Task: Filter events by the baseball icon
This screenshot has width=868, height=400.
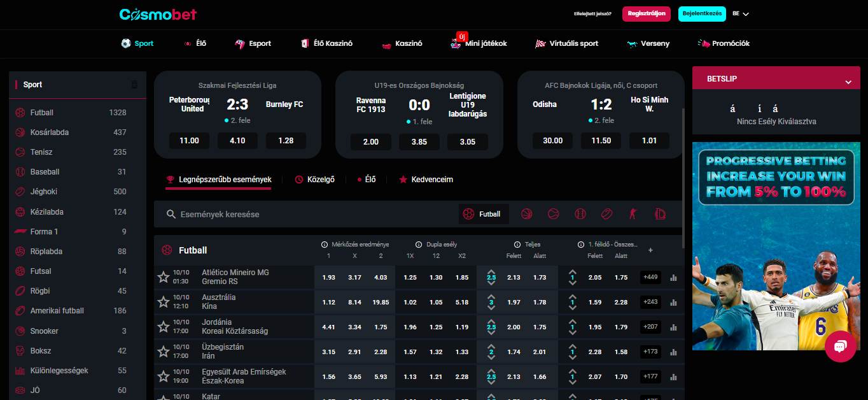Action: point(580,214)
